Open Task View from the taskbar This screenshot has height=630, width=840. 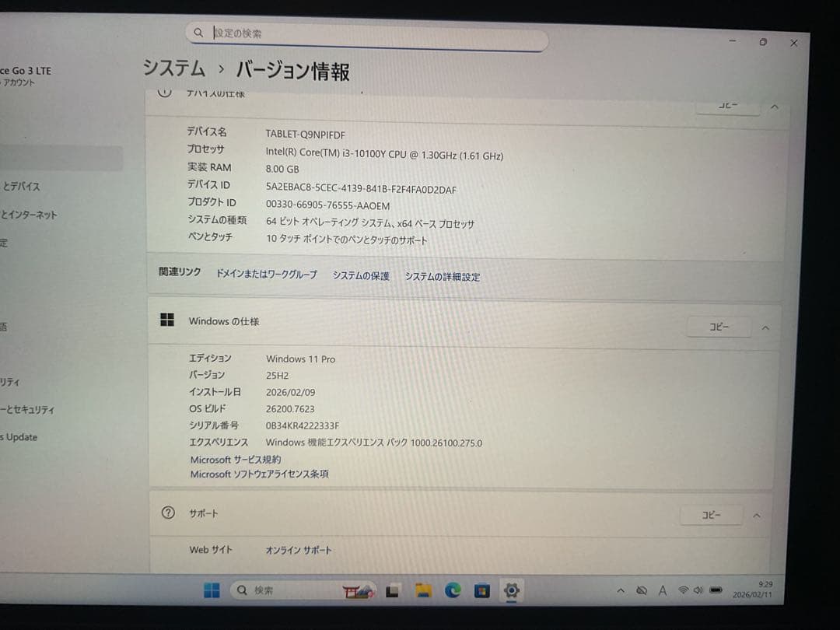391,590
